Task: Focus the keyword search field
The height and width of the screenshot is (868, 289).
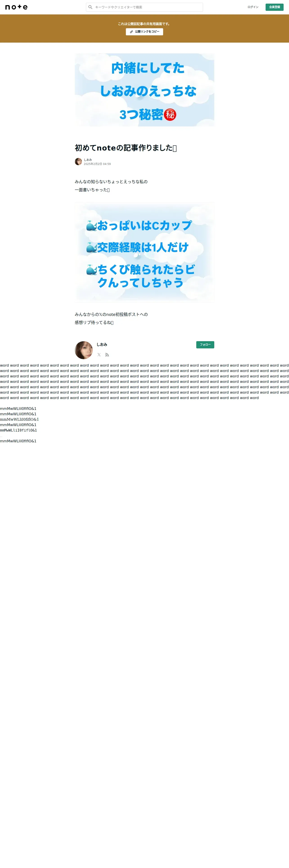Action: pyautogui.click(x=144, y=7)
